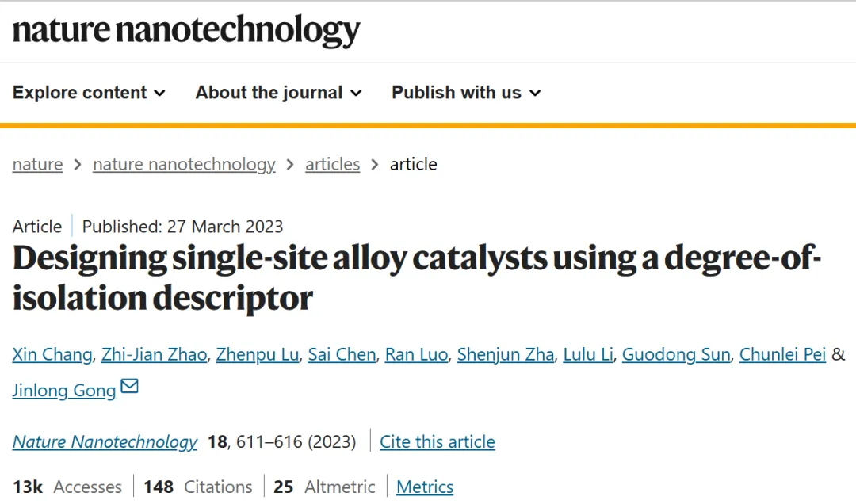This screenshot has width=856, height=504.
Task: Navigate to the articles breadcrumb
Action: [x=332, y=164]
